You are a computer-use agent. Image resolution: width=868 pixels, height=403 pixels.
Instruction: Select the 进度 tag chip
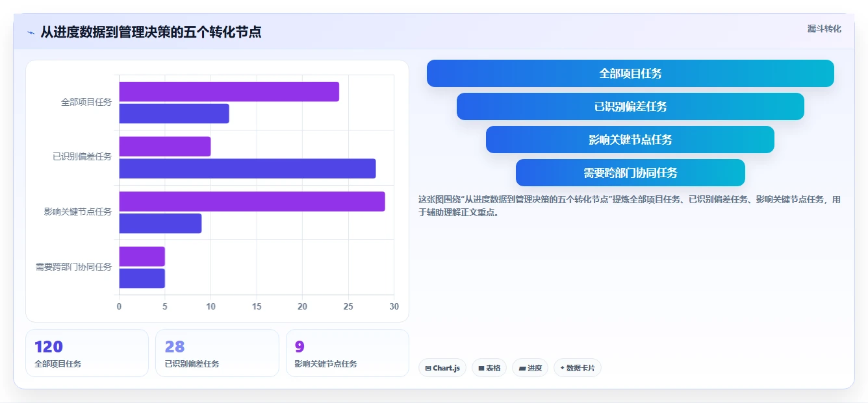pos(530,368)
